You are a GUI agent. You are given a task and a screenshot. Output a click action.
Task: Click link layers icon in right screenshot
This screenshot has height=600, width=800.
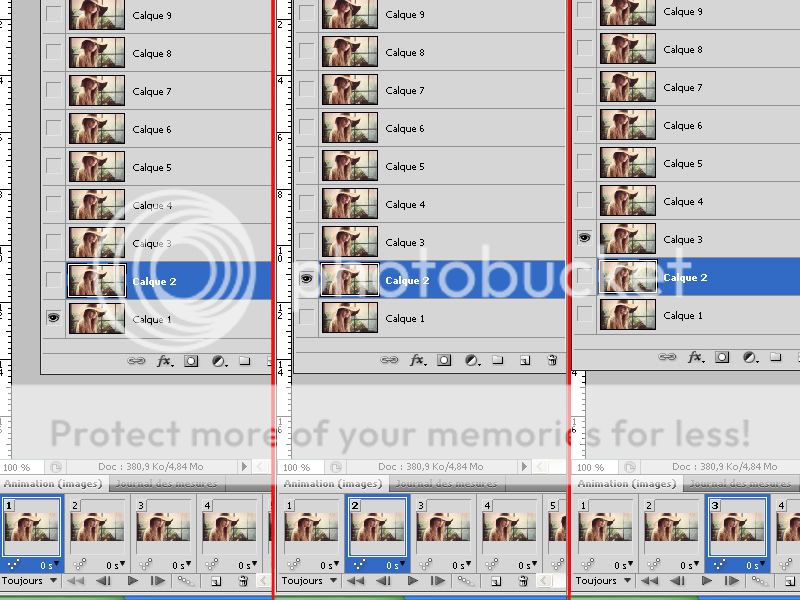pos(667,357)
